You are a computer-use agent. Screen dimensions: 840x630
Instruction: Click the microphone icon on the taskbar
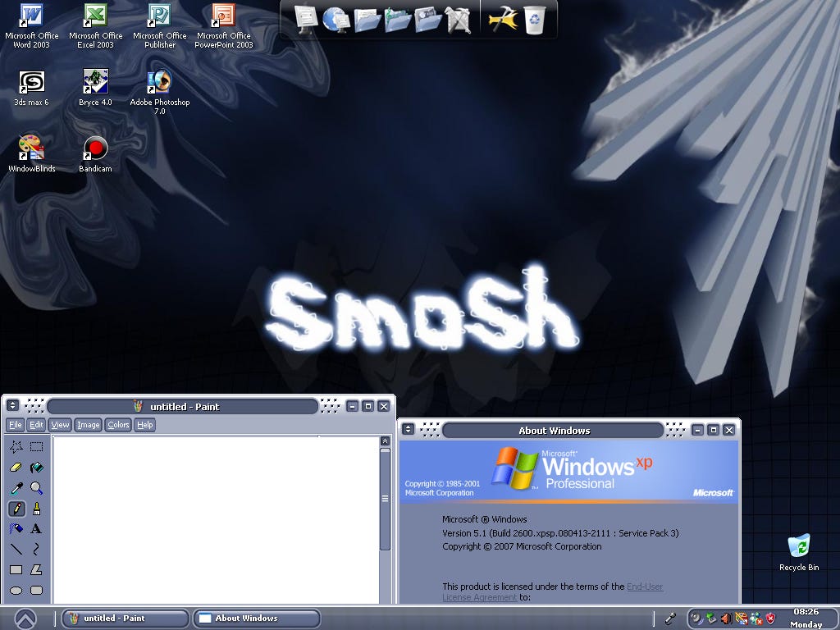click(670, 619)
